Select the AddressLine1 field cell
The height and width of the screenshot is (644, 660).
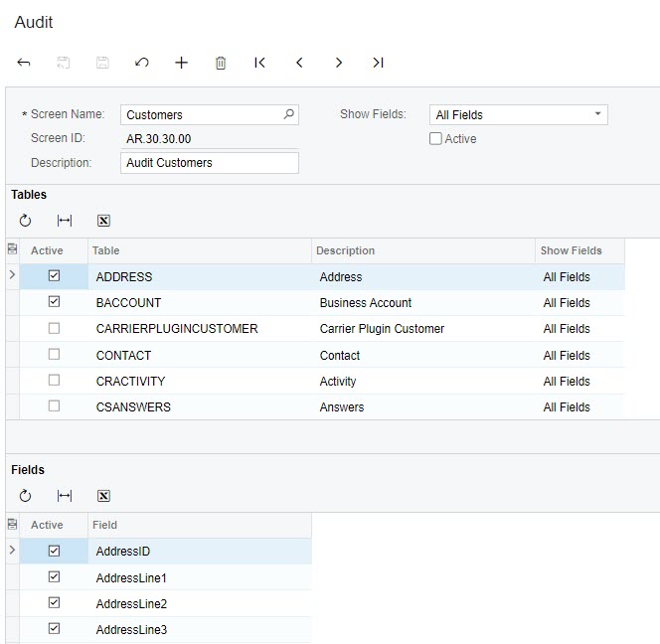(x=200, y=578)
